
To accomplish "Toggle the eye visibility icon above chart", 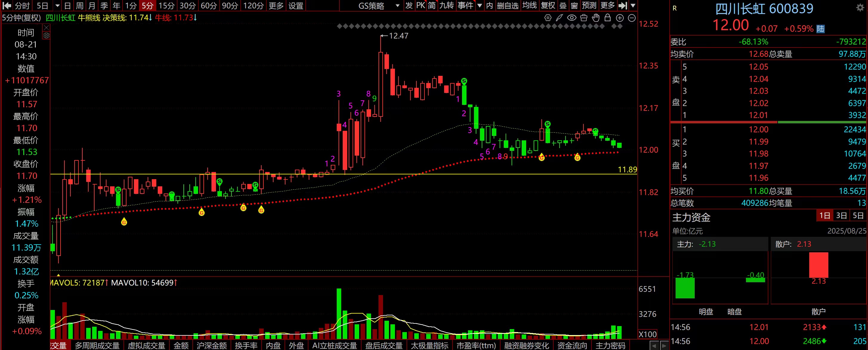I will tap(572, 18).
